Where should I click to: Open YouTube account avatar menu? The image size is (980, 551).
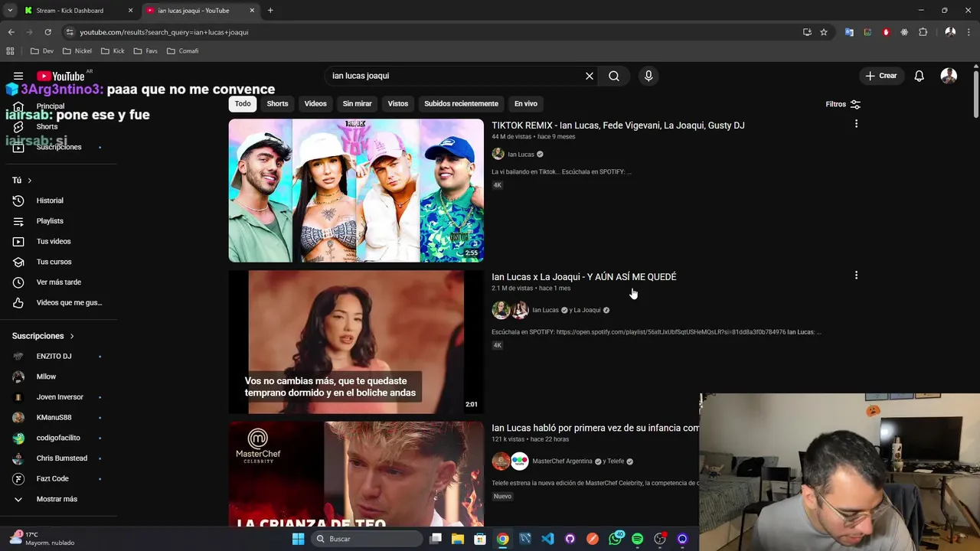[x=949, y=76]
